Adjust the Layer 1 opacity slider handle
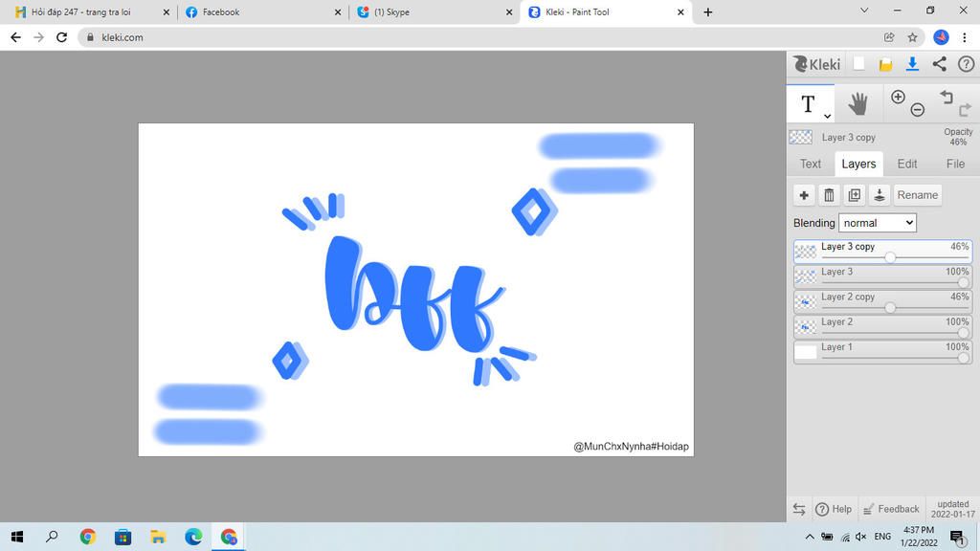The height and width of the screenshot is (551, 980). (963, 358)
